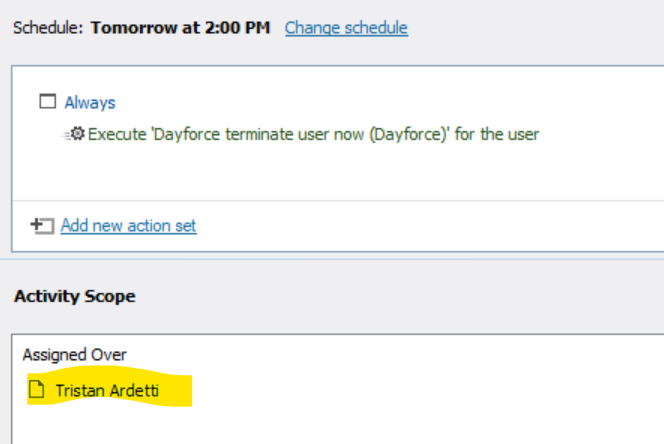Click the words 'for the user' in action
The width and height of the screenshot is (664, 444).
point(497,134)
